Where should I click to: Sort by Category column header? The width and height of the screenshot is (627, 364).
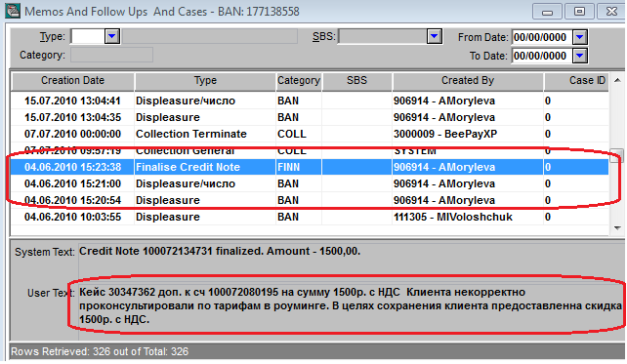tap(299, 81)
